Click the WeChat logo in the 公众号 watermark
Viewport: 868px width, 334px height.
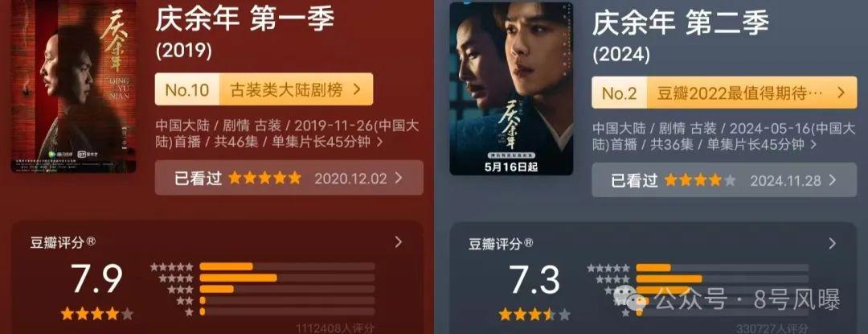point(630,299)
